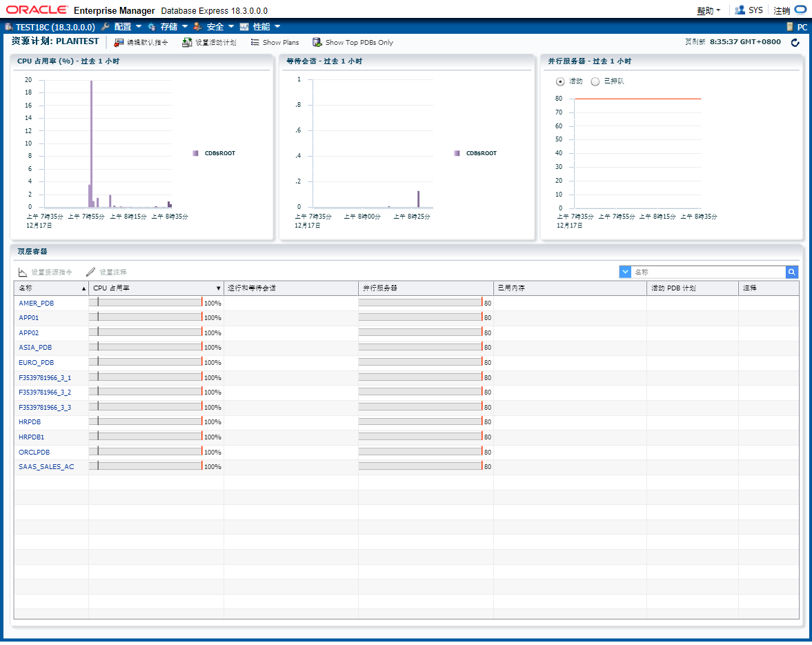
Task: Click the 配置 menu dropdown arrow
Action: point(138,26)
